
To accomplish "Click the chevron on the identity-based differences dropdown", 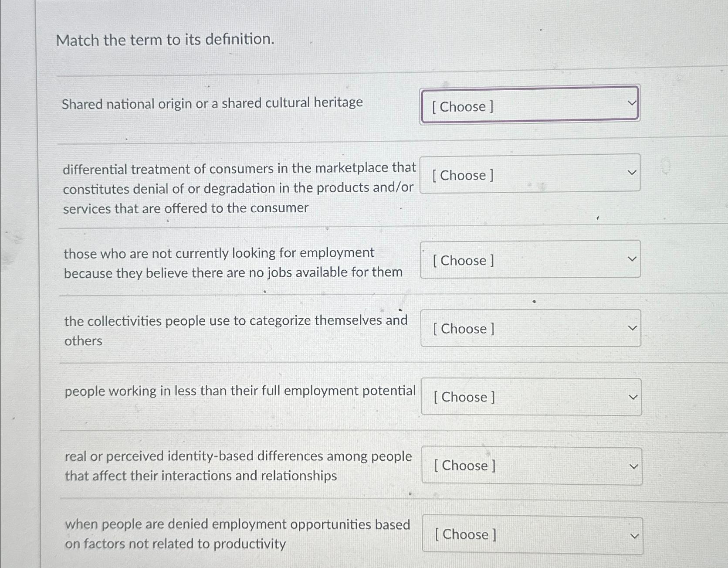I will tap(634, 465).
